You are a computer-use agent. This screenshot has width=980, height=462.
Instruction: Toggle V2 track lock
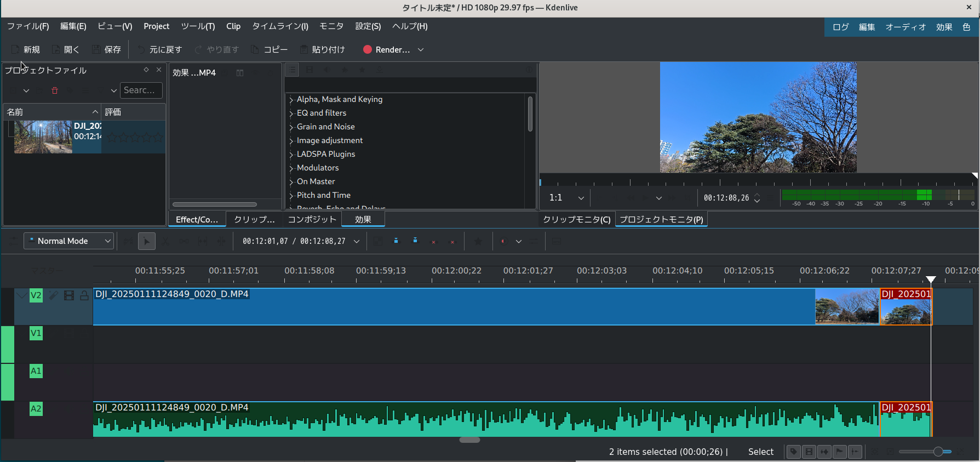tap(84, 295)
